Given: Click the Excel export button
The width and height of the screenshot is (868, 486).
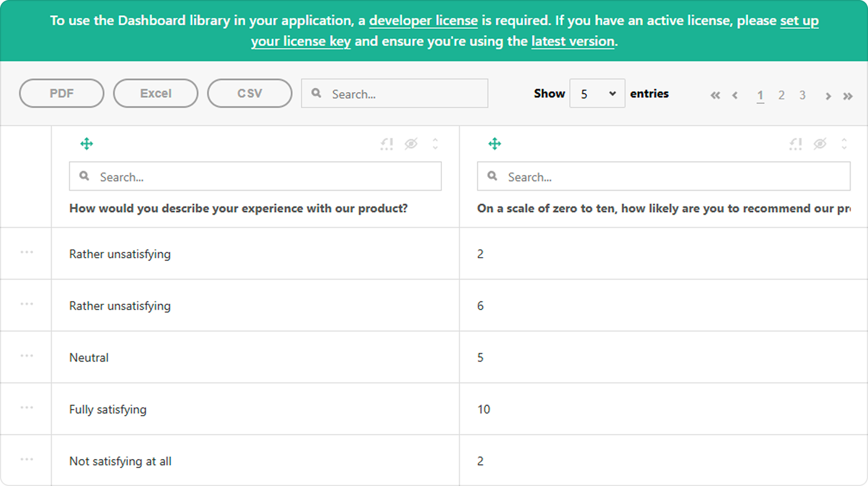Looking at the screenshot, I should coord(156,93).
